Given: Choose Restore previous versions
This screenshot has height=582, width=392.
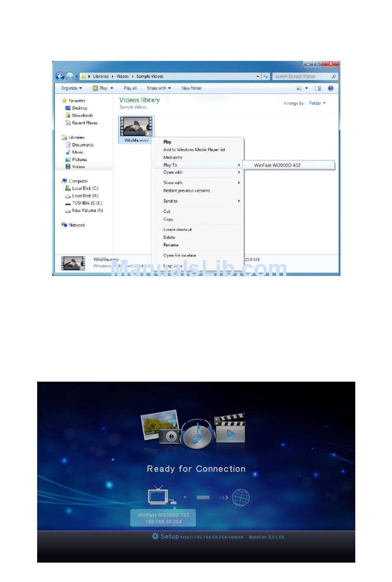Looking at the screenshot, I should click(187, 191).
